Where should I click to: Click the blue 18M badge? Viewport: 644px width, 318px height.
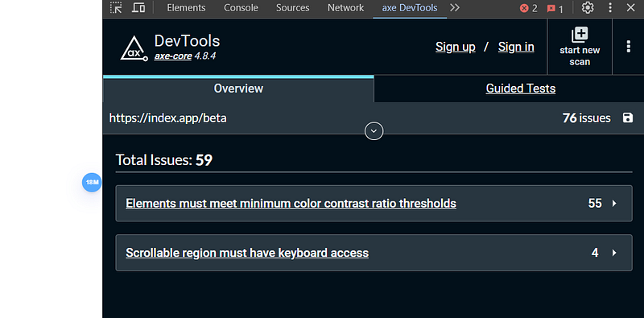pyautogui.click(x=92, y=183)
